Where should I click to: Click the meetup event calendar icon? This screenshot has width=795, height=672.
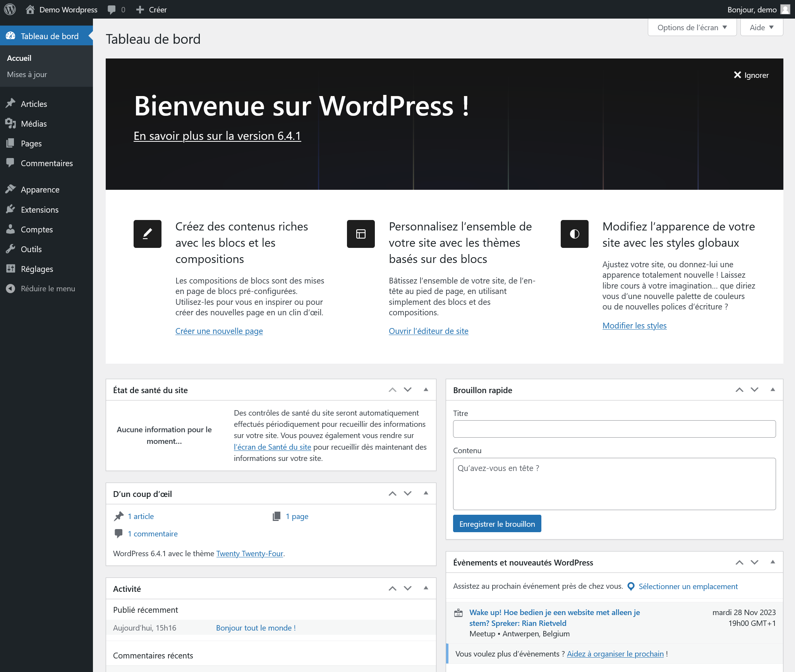(x=458, y=613)
